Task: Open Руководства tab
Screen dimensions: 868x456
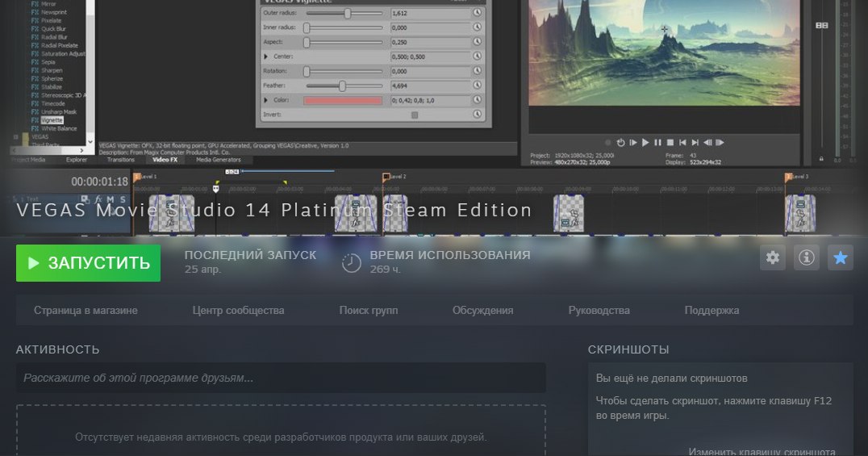Action: click(599, 310)
